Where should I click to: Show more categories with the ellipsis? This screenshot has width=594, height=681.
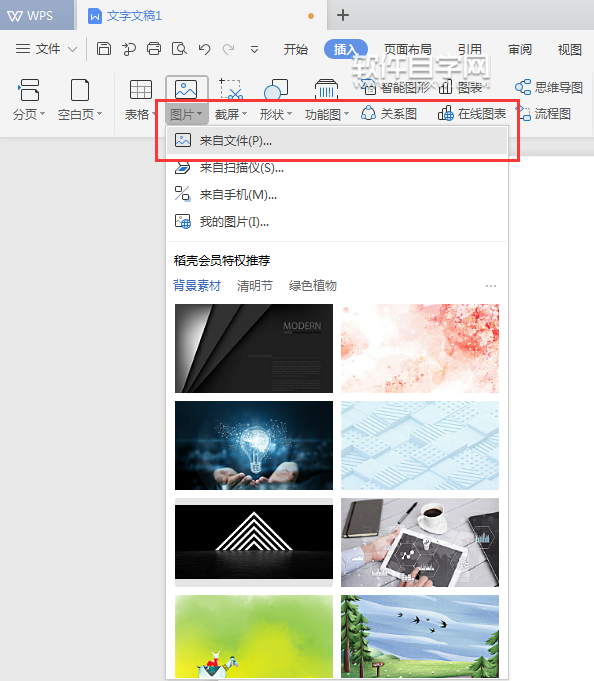point(491,286)
